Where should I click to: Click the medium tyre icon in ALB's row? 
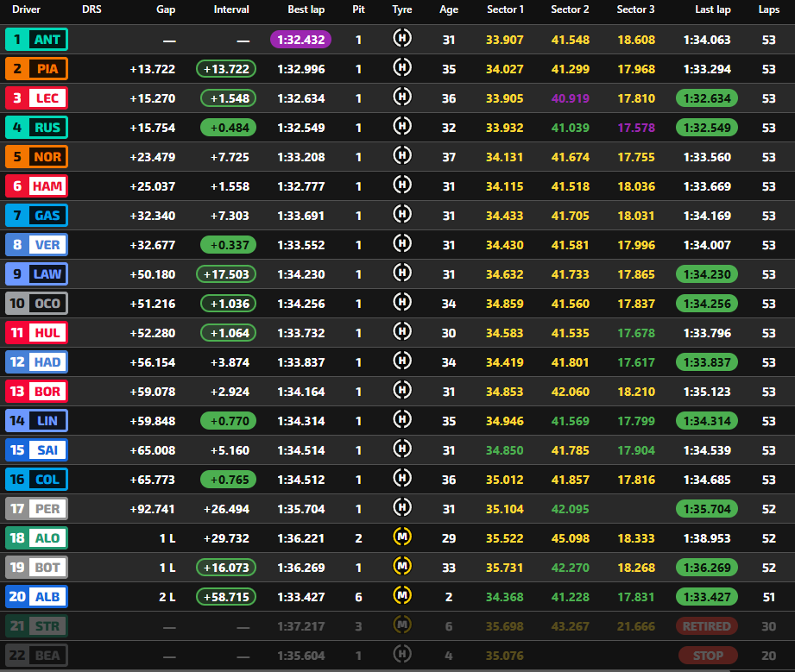[402, 596]
